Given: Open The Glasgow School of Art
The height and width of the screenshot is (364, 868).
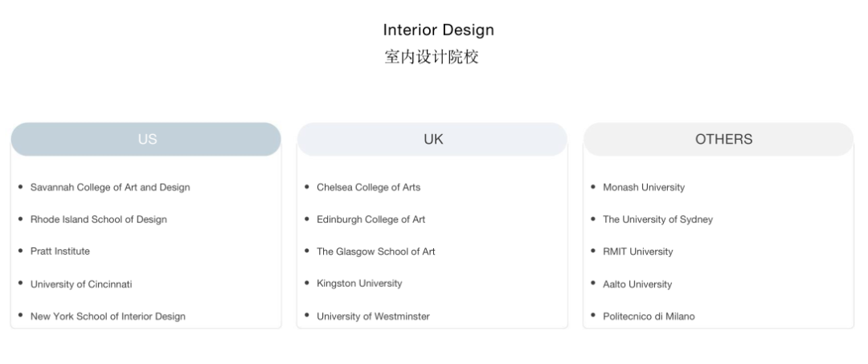Looking at the screenshot, I should pos(375,252).
